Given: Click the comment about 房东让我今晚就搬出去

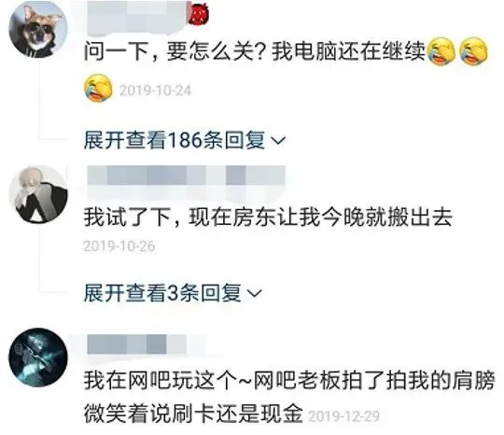Looking at the screenshot, I should pyautogui.click(x=268, y=217).
